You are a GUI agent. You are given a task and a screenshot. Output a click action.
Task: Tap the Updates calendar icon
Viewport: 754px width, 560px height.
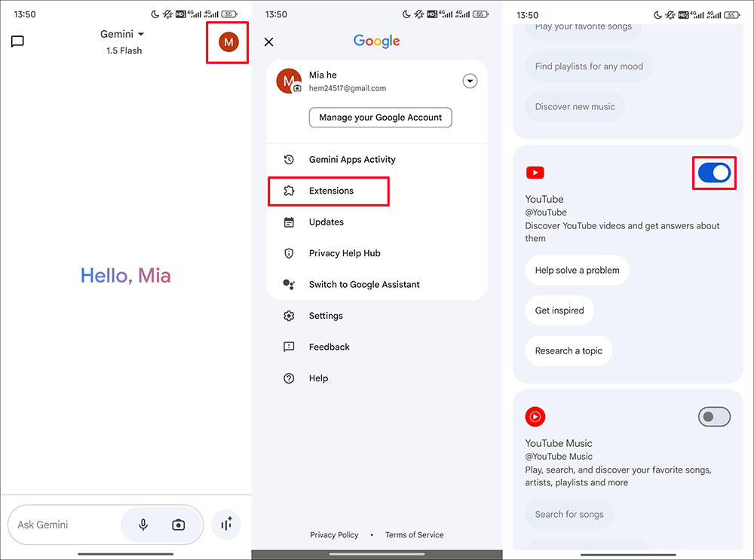(289, 222)
